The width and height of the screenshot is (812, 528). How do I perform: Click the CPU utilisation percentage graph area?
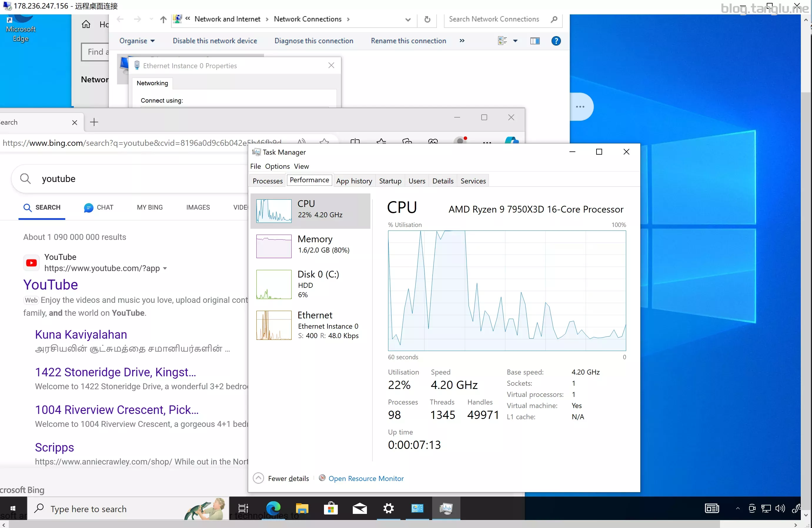(507, 290)
